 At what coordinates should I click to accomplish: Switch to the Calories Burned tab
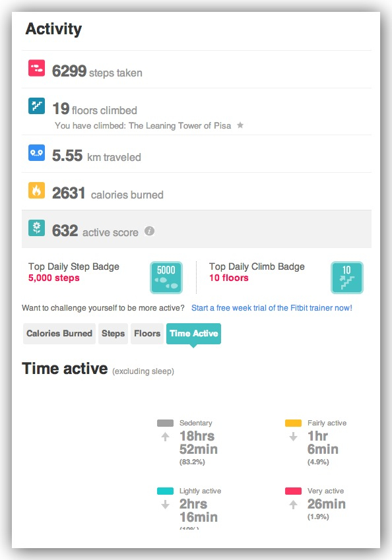click(x=59, y=334)
